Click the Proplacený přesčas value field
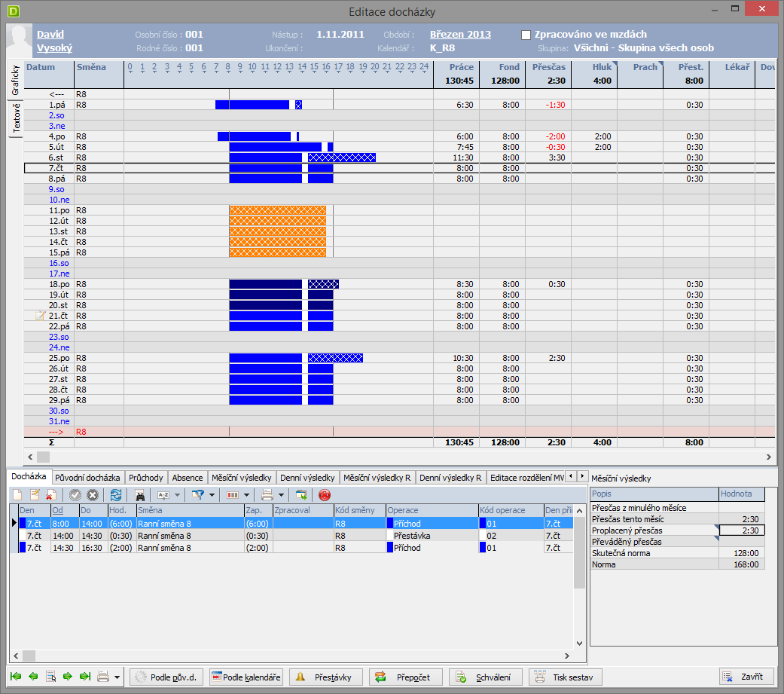Screen dimensions: 784x694 point(741,530)
